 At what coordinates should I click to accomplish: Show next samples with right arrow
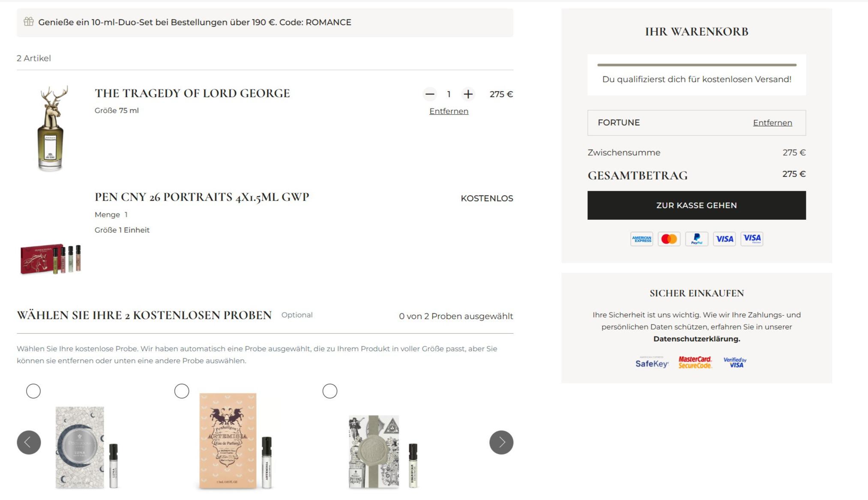click(x=501, y=442)
